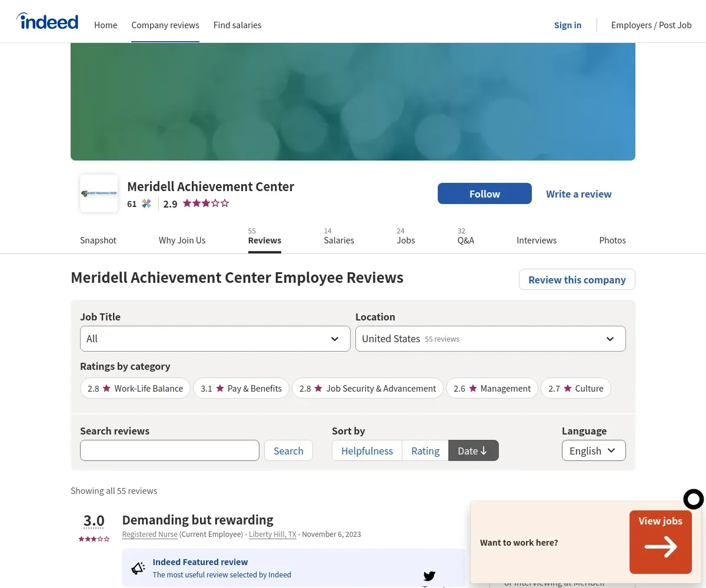The width and height of the screenshot is (706, 588).
Task: Click the Indeed logo
Action: pos(47,21)
